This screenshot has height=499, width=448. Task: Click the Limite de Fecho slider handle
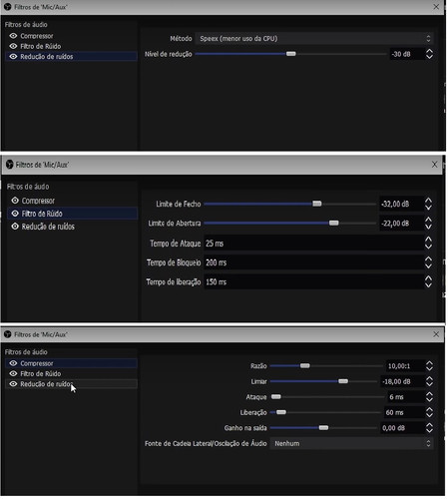[x=317, y=204]
